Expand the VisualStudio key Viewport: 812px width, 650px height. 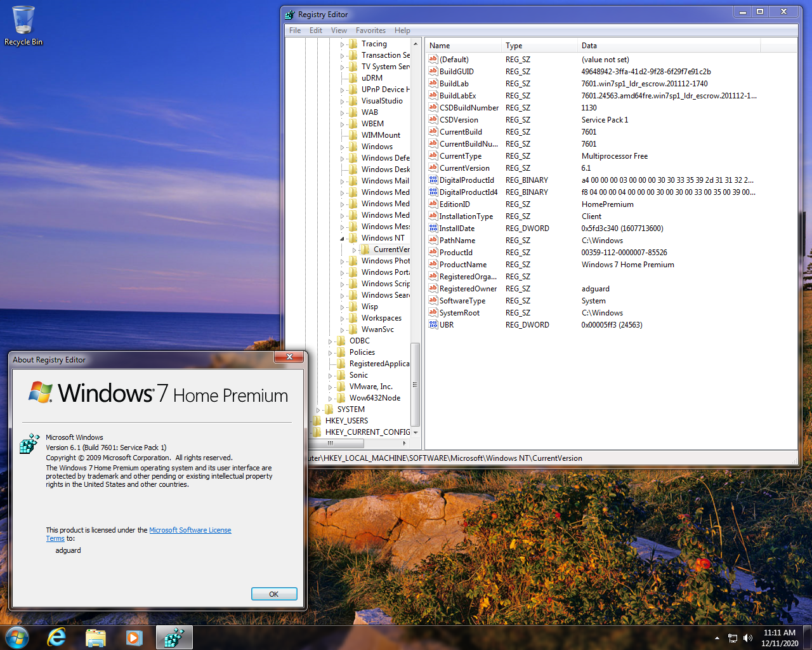tap(343, 102)
